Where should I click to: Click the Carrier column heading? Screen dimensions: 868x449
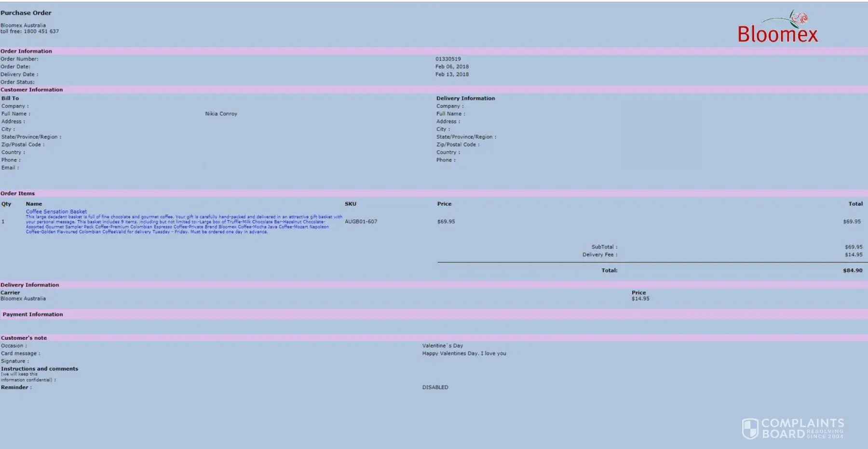tap(10, 292)
